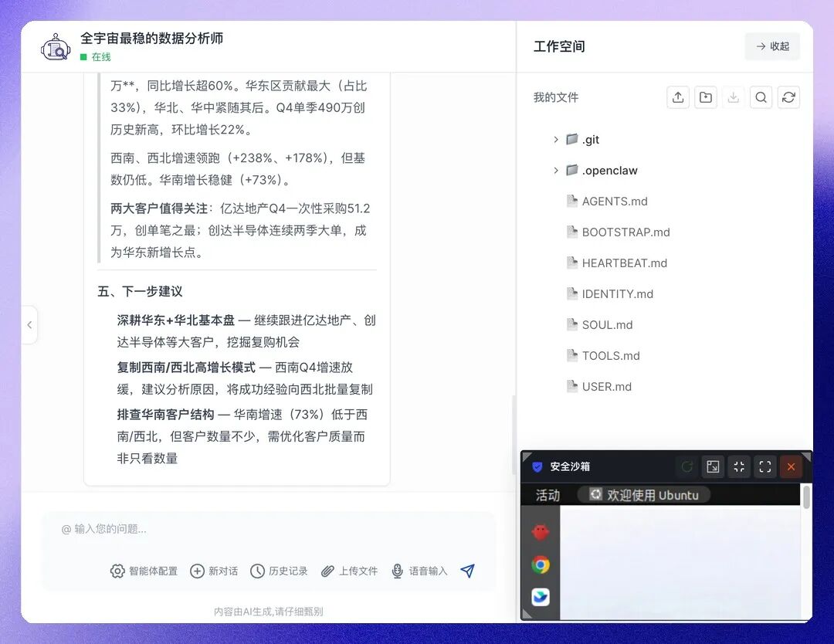Screen dimensions: 834x644
Task: Click the 工作空间 title
Action: [559, 46]
